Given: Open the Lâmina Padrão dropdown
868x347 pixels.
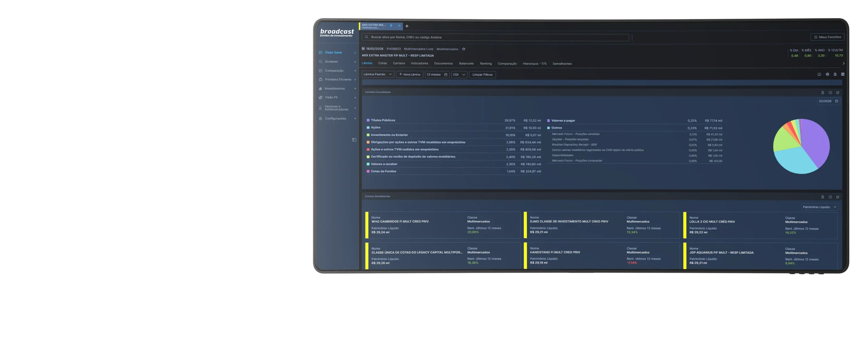Looking at the screenshot, I should pyautogui.click(x=378, y=74).
